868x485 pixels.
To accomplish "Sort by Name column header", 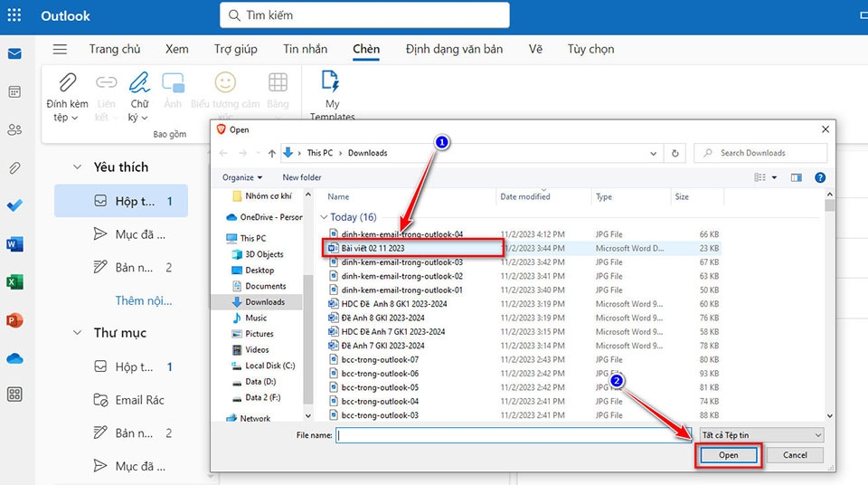I will [x=338, y=196].
